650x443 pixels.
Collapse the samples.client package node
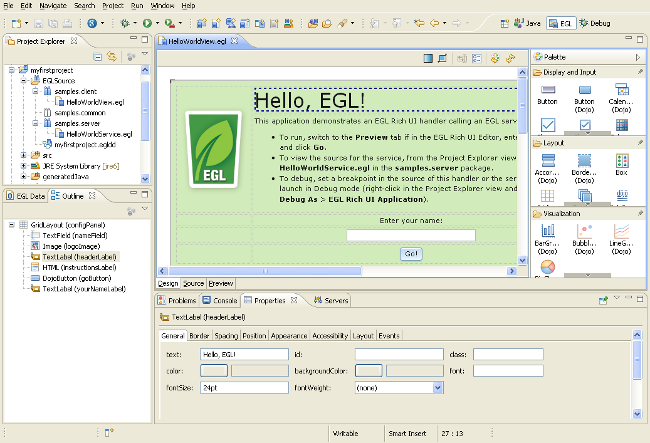point(35,91)
